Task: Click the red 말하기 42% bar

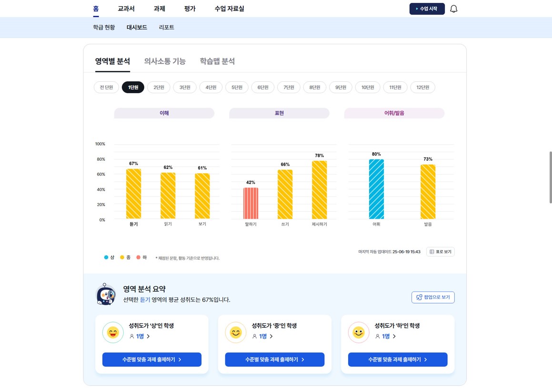Action: point(251,203)
